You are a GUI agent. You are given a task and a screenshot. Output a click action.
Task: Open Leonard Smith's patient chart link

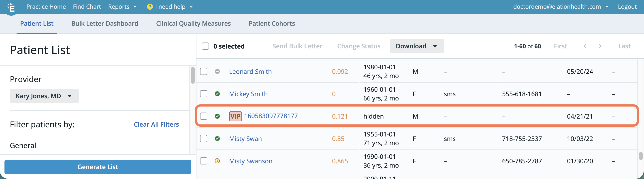(x=250, y=72)
